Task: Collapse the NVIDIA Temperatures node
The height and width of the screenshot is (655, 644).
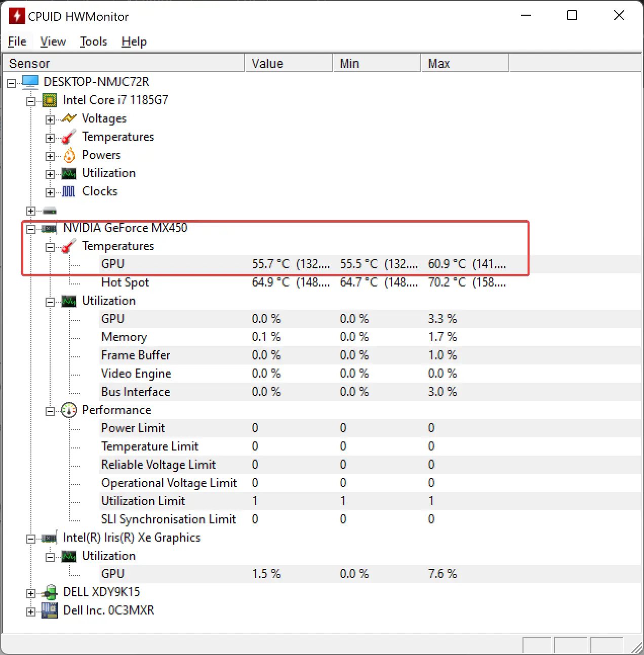Action: 50,248
